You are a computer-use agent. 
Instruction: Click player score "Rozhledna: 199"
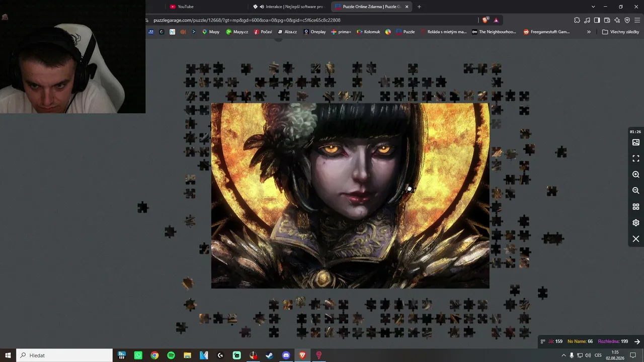(x=613, y=341)
